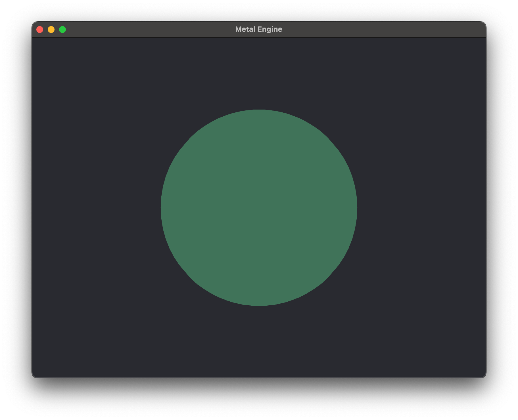The height and width of the screenshot is (420, 518).
Task: Click the "Metal Engine" title text
Action: (258, 30)
